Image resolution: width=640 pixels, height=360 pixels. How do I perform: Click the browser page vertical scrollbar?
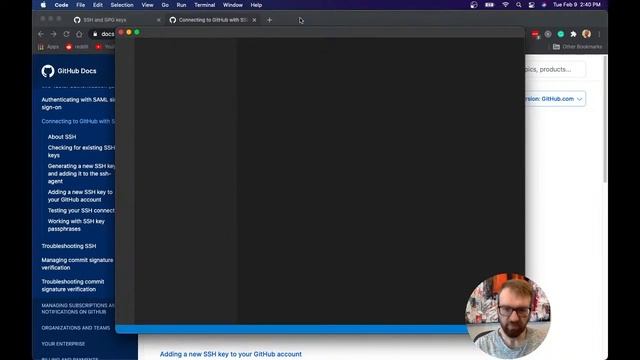605,120
